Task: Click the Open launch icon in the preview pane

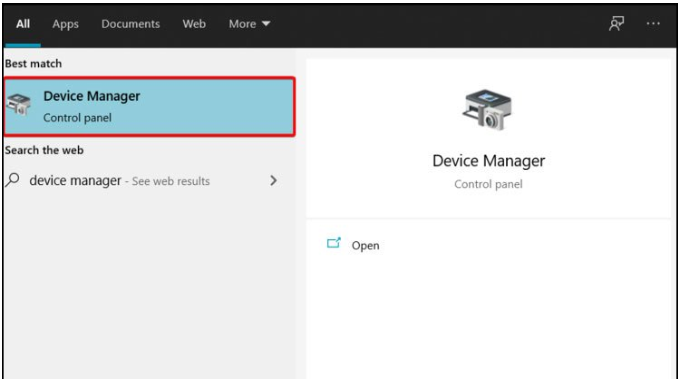Action: tap(334, 243)
